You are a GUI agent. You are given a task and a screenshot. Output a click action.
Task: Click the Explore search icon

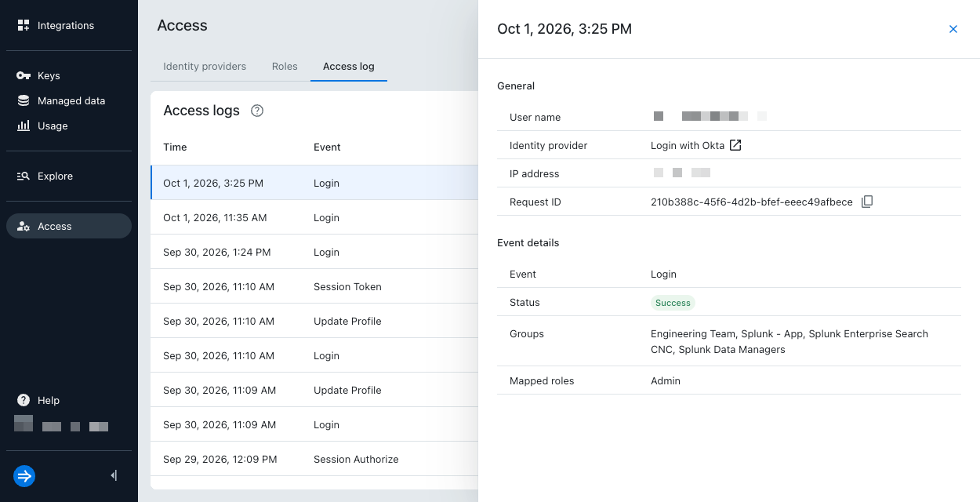24,176
